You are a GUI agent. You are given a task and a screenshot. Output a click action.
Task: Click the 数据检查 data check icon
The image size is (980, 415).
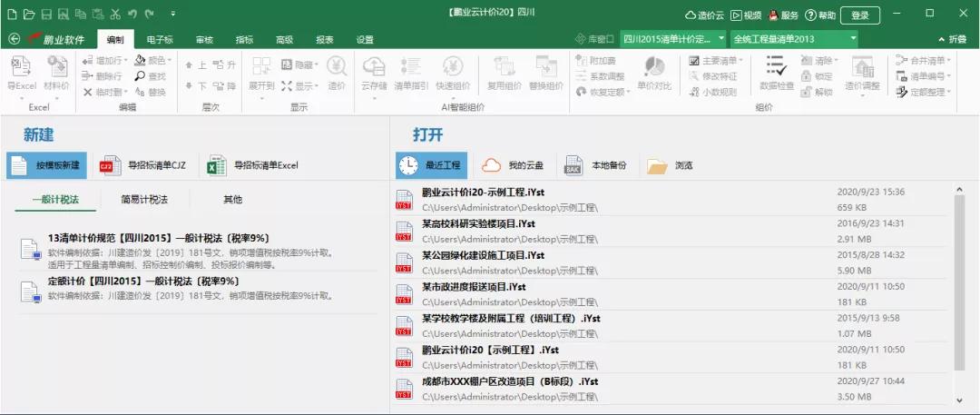pos(776,73)
